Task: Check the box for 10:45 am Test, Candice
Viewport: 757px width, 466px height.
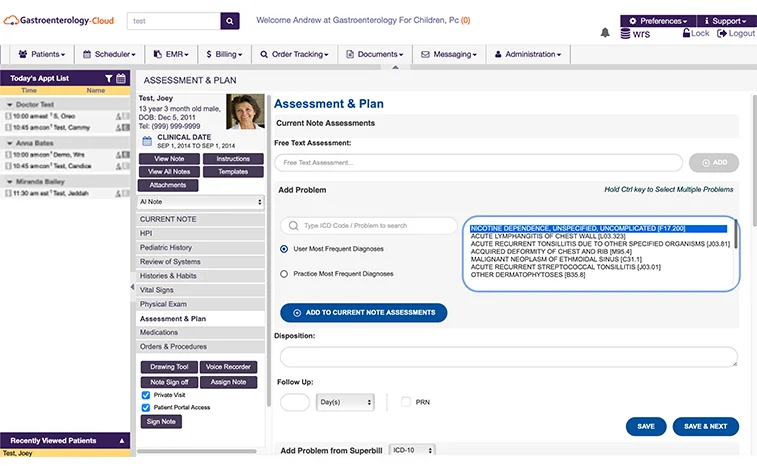Action: pyautogui.click(x=8, y=166)
